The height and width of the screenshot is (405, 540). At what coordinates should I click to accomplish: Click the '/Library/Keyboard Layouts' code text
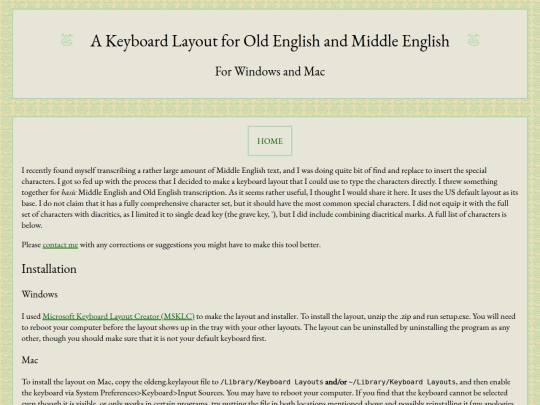pos(272,382)
